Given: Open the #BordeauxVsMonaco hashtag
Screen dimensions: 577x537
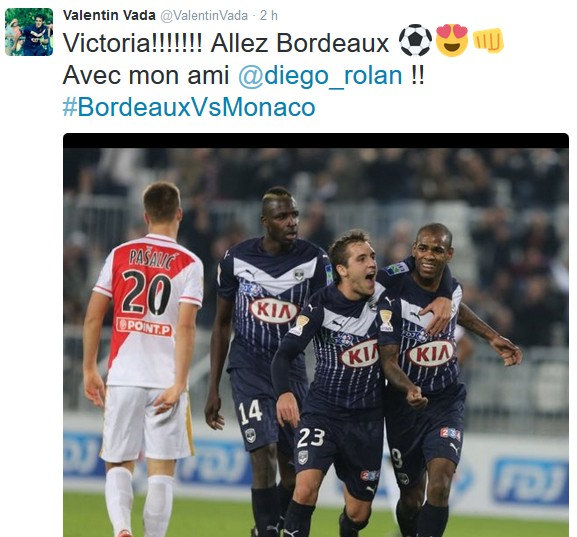Looking at the screenshot, I should click(189, 107).
